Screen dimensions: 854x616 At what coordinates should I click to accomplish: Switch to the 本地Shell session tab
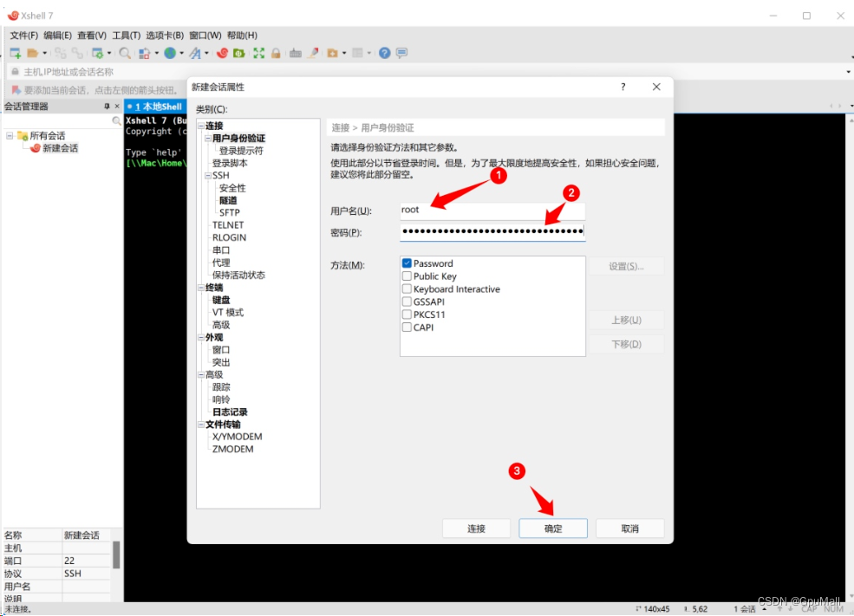(x=156, y=105)
